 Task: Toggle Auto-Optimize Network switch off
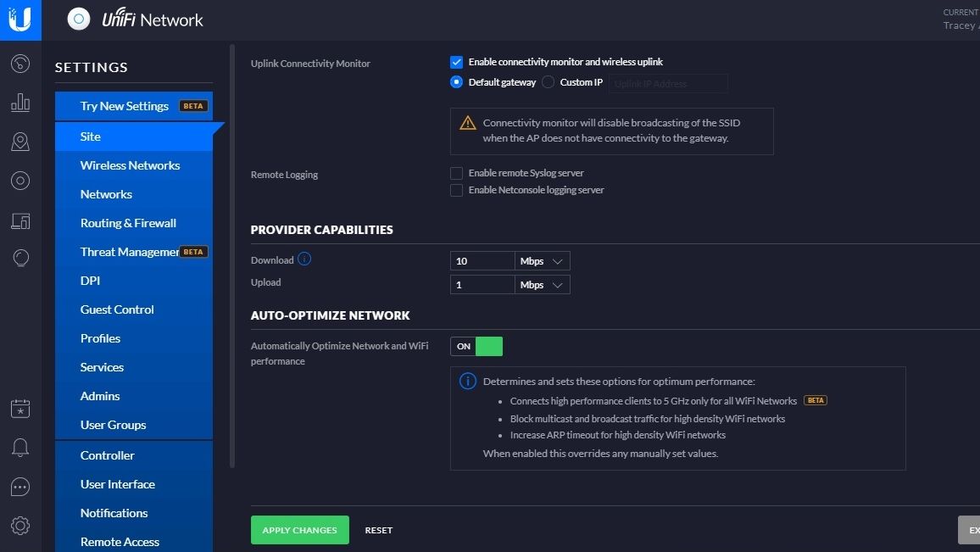tap(476, 346)
